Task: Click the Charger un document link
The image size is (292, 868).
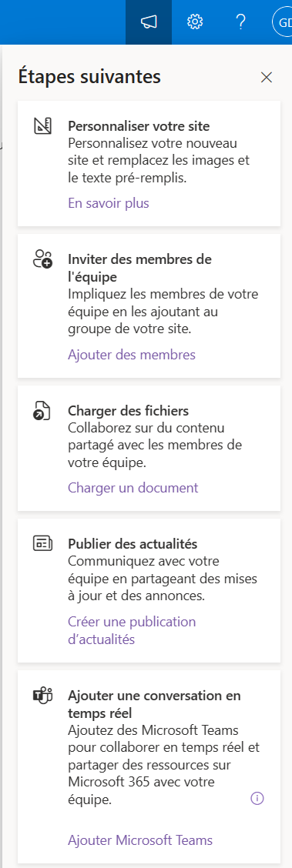Action: [133, 488]
